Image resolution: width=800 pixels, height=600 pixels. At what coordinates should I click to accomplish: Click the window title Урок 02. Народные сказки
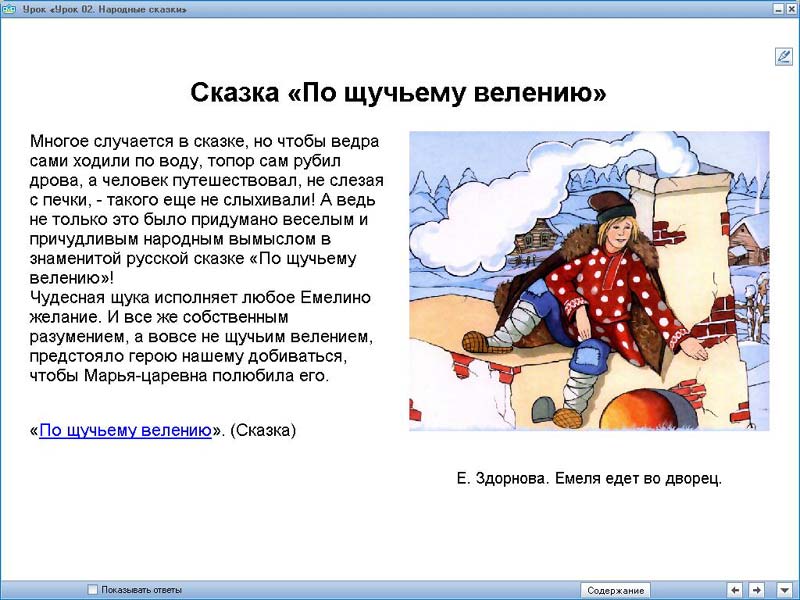(x=105, y=9)
